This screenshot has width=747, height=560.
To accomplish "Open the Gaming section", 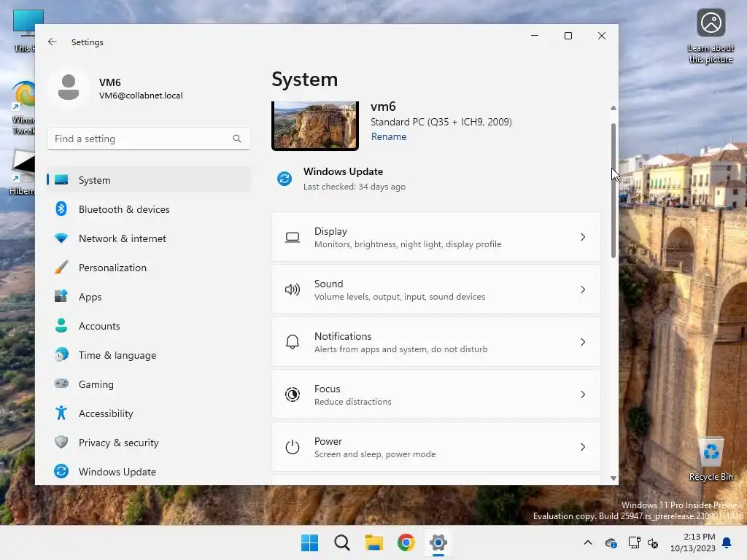I will (149, 384).
